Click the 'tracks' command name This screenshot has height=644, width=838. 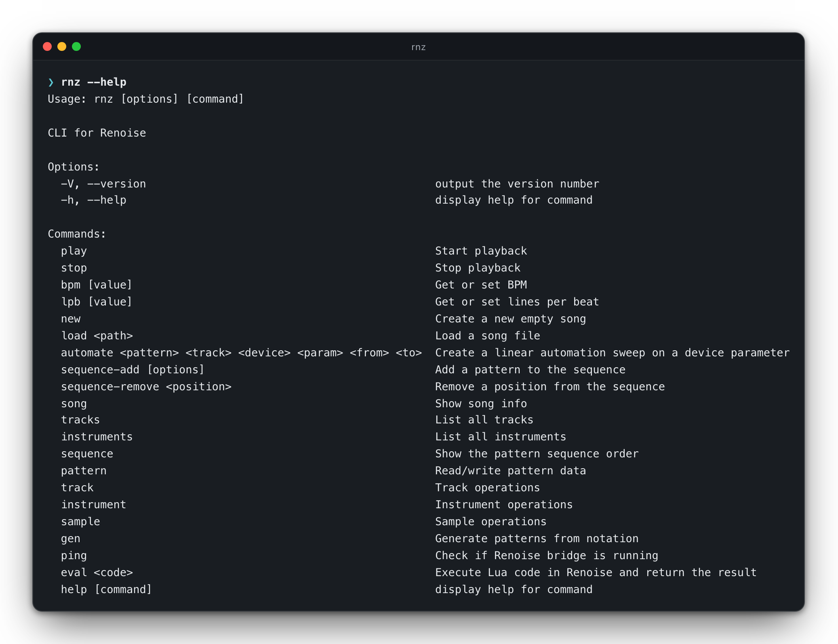pyautogui.click(x=80, y=420)
